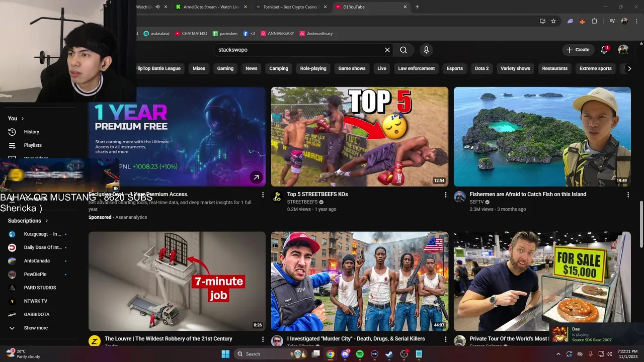Image resolution: width=644 pixels, height=362 pixels.
Task: Filter by the Gaming chip
Action: coord(225,68)
